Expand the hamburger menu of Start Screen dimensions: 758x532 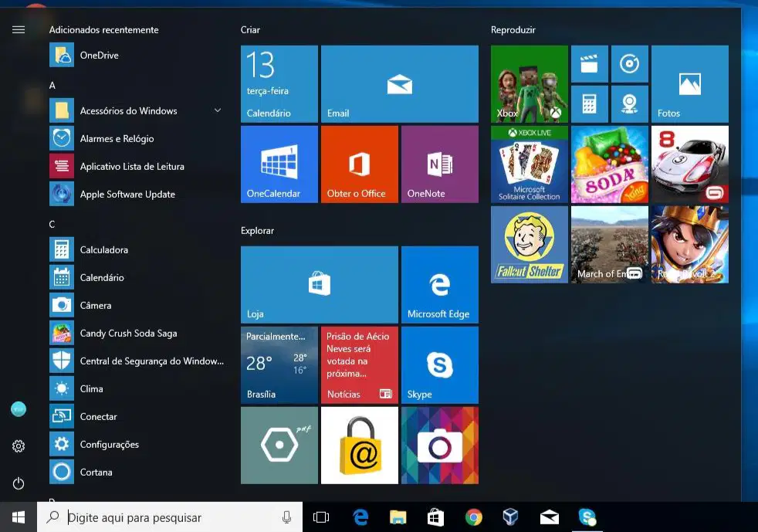(x=19, y=30)
